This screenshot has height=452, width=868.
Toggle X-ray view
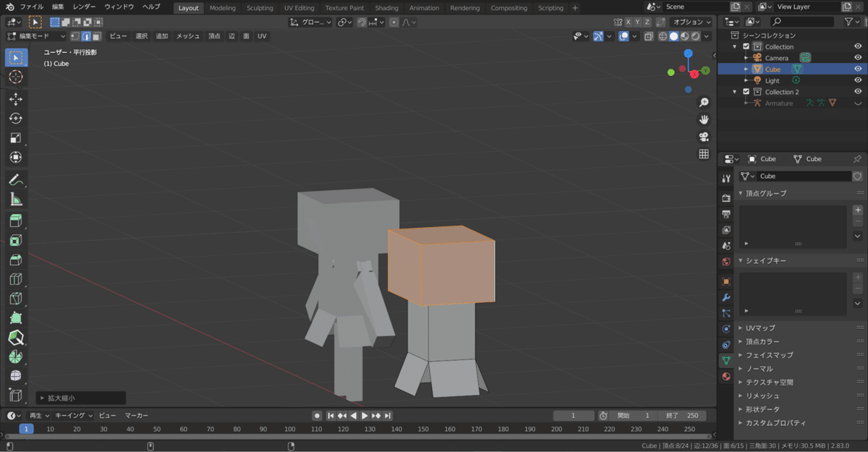649,36
